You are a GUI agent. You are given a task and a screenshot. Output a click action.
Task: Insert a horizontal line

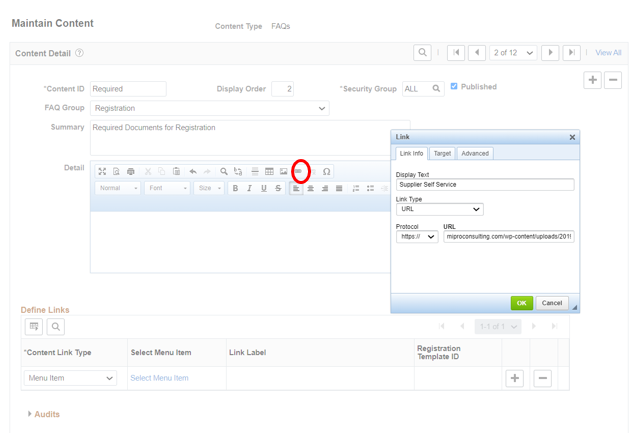point(255,171)
